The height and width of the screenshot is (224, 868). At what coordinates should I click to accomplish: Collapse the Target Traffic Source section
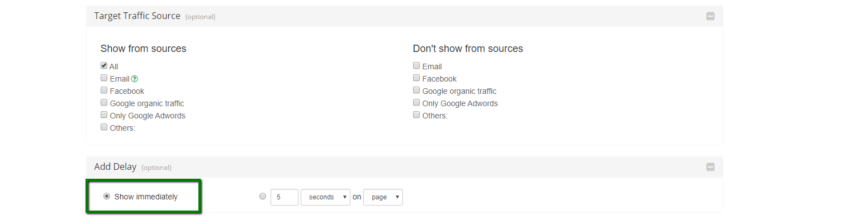click(710, 16)
